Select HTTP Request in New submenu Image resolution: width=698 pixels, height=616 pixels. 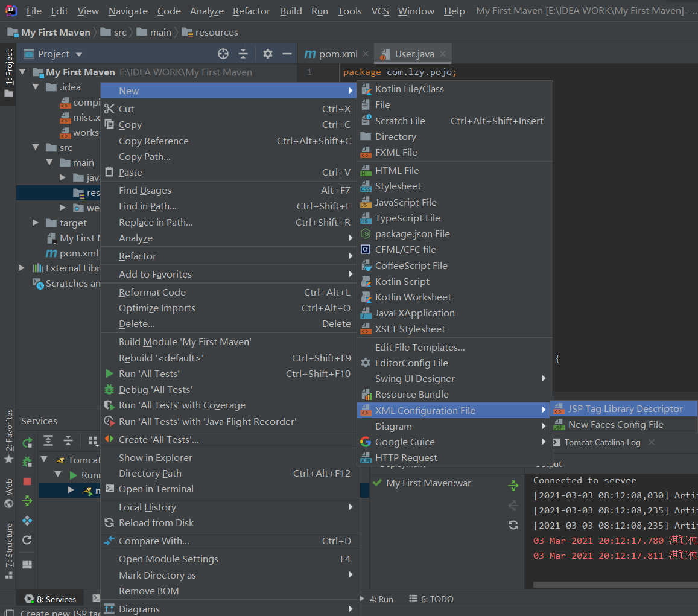pos(455,457)
